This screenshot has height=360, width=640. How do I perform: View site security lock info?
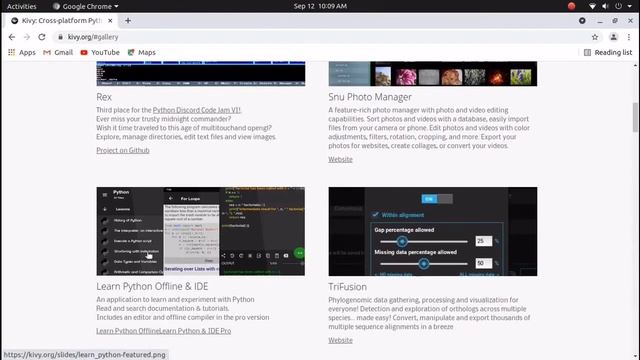(x=60, y=37)
